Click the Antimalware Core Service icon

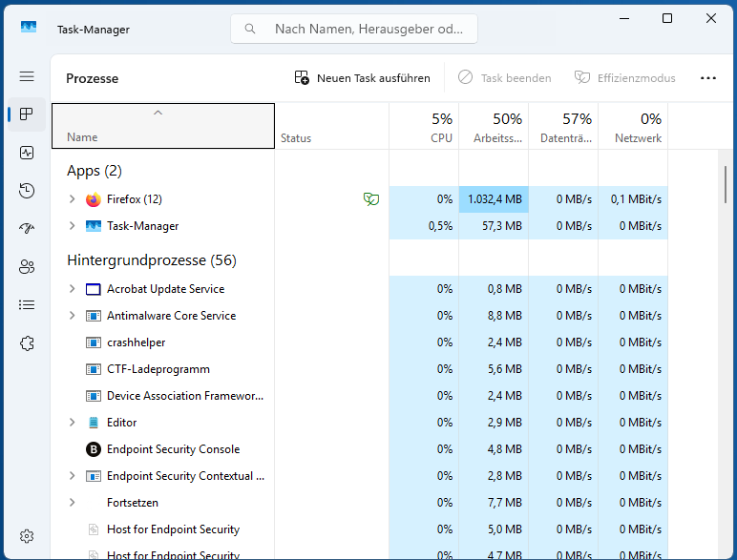click(94, 316)
